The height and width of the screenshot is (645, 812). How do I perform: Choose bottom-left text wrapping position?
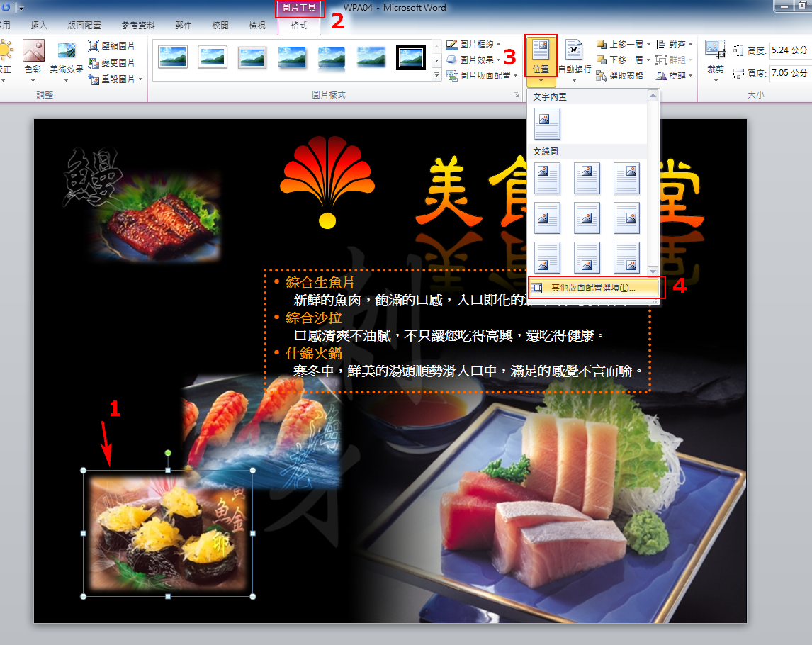click(x=547, y=257)
